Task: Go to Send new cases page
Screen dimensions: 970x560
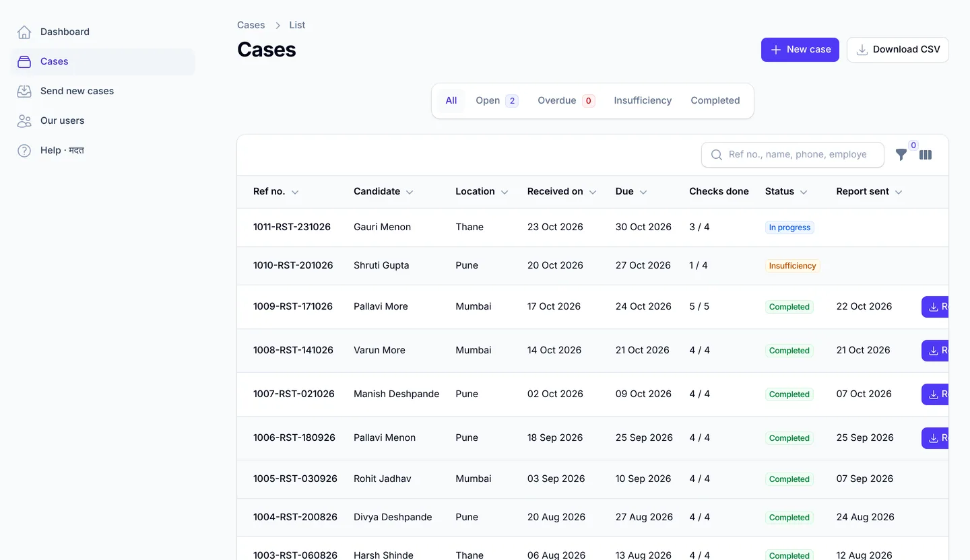Action: (x=102, y=91)
